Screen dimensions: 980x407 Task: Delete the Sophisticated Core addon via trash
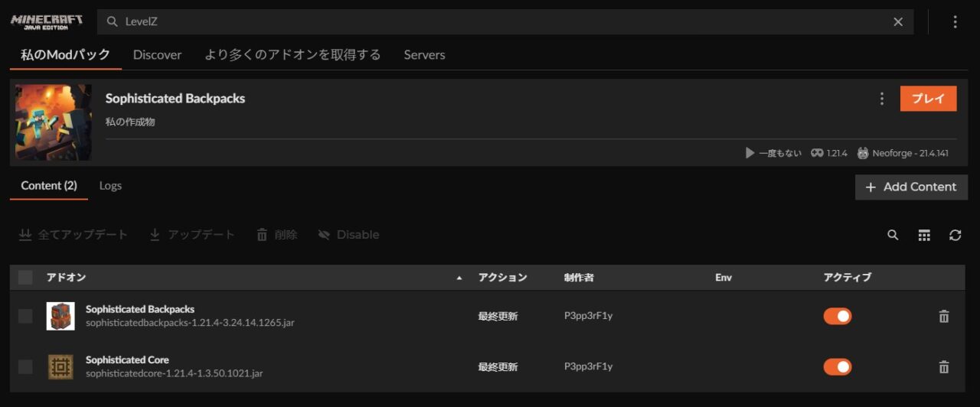(944, 366)
